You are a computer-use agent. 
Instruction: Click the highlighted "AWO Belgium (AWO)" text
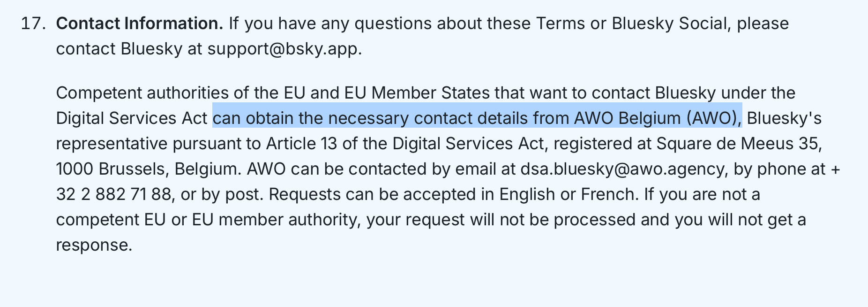point(656,118)
